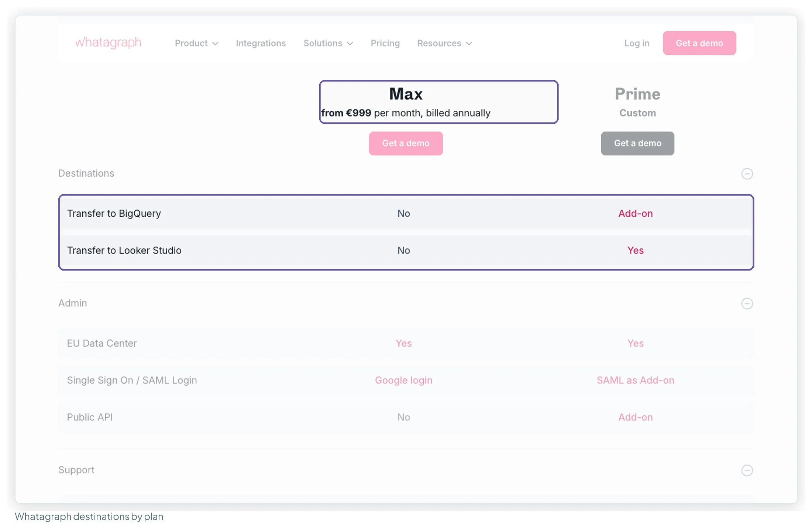Click No in the Public API row
812x531 pixels.
click(x=403, y=417)
